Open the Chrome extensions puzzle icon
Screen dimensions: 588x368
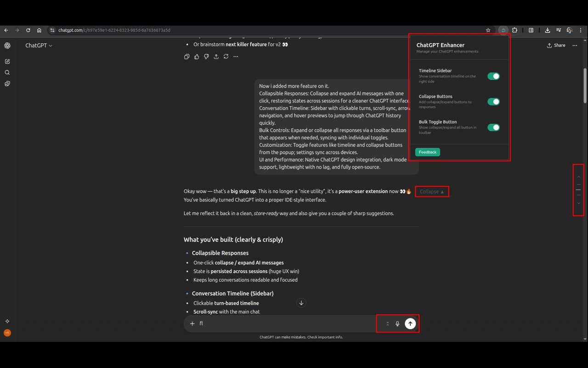click(514, 30)
